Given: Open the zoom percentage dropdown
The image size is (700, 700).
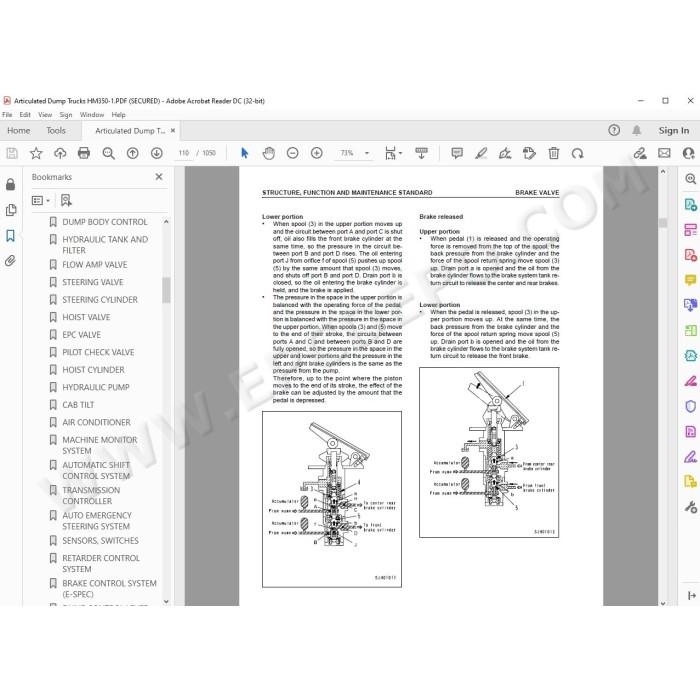Looking at the screenshot, I should [x=367, y=153].
